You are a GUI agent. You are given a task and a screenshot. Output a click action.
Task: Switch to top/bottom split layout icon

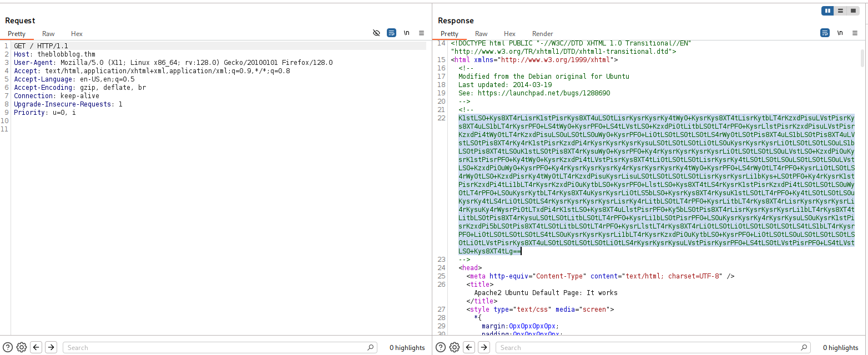tap(841, 11)
